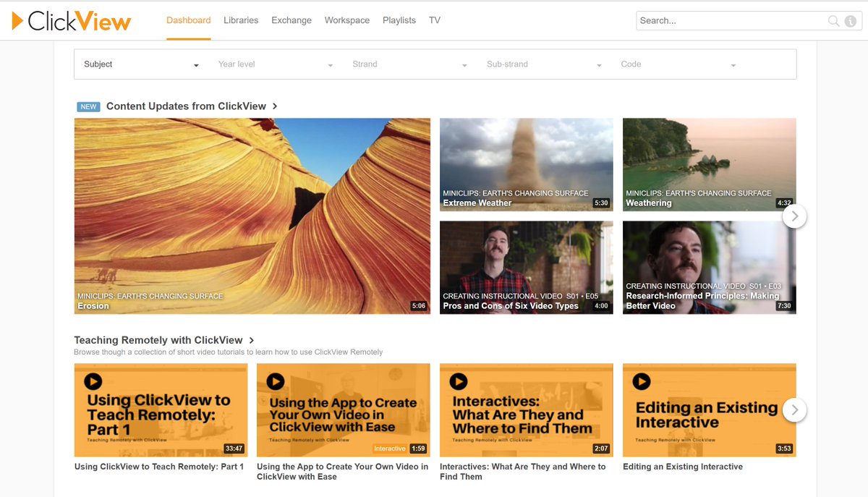Open Interactives: What Are They title link
Viewport: 868px width, 497px height.
coord(523,472)
